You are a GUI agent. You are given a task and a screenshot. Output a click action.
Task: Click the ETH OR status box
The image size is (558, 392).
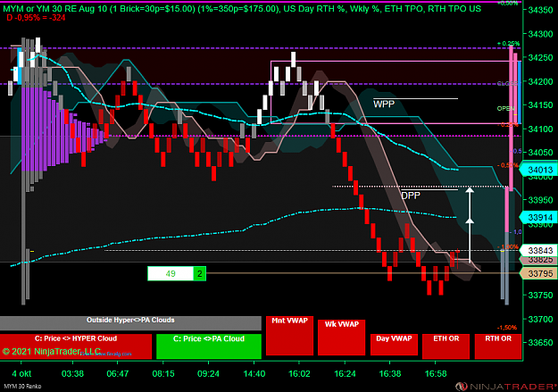click(x=446, y=346)
